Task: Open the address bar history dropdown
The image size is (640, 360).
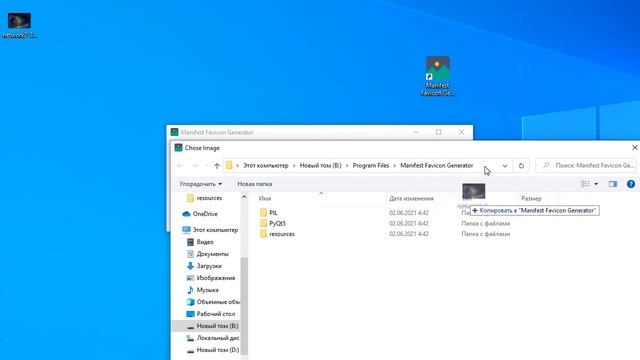Action: tap(505, 166)
